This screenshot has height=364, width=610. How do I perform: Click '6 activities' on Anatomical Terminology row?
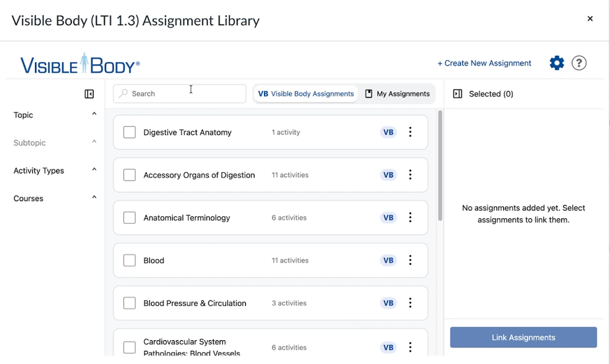(289, 218)
